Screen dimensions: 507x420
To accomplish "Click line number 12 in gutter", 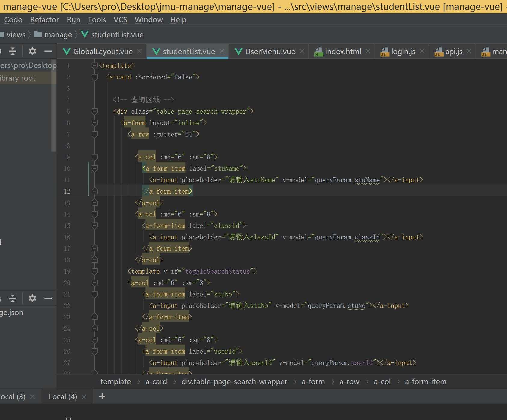I will click(x=67, y=191).
